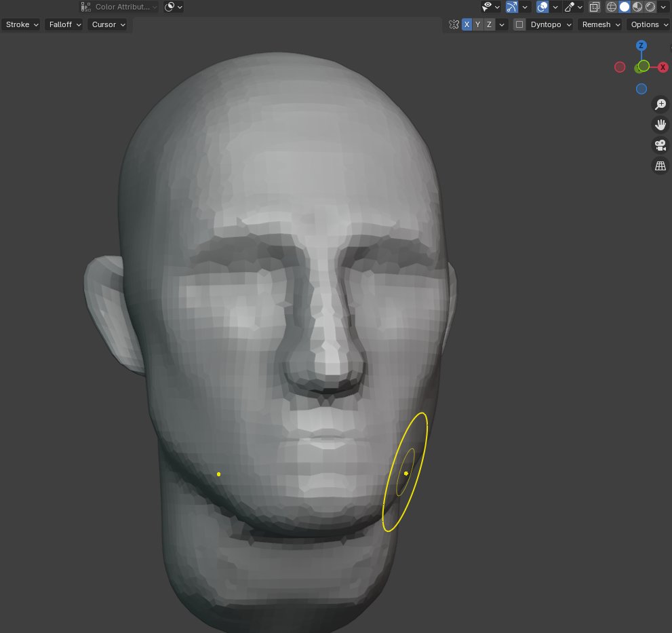Toggle X axis symmetry
Screen dimensions: 672x633
click(467, 24)
